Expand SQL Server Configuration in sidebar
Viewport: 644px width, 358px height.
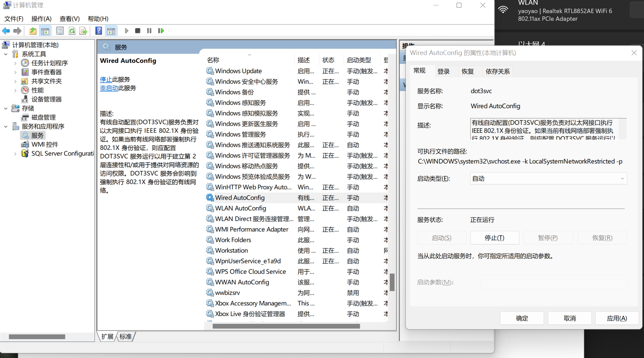15,153
